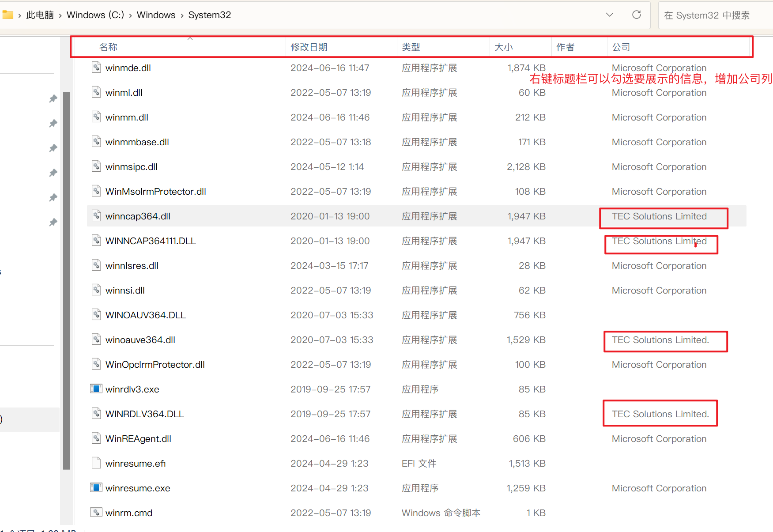
Task: Select the WINOAUV364.DLL file
Action: point(145,315)
